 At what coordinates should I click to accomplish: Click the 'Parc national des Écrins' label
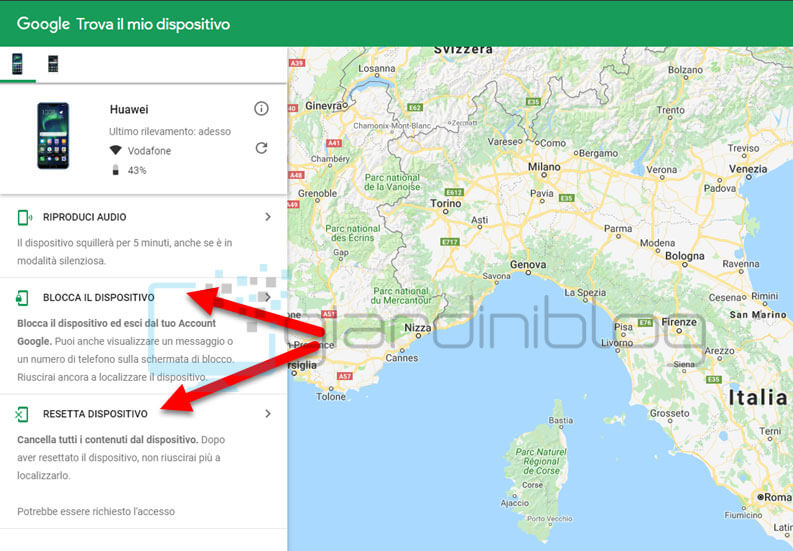[x=353, y=233]
